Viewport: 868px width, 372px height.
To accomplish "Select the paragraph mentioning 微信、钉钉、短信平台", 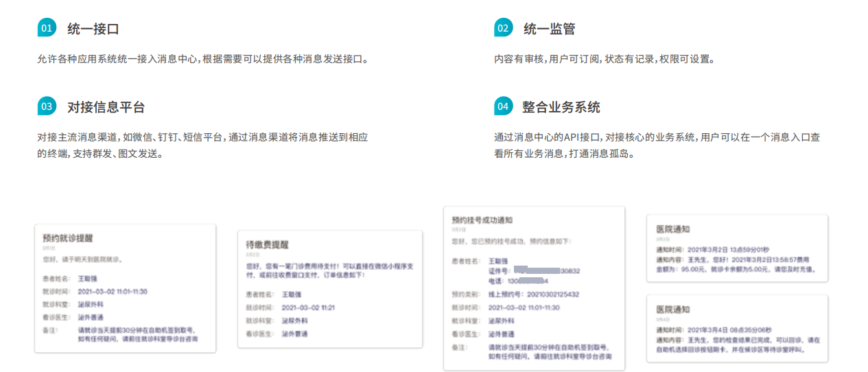I will click(x=202, y=146).
